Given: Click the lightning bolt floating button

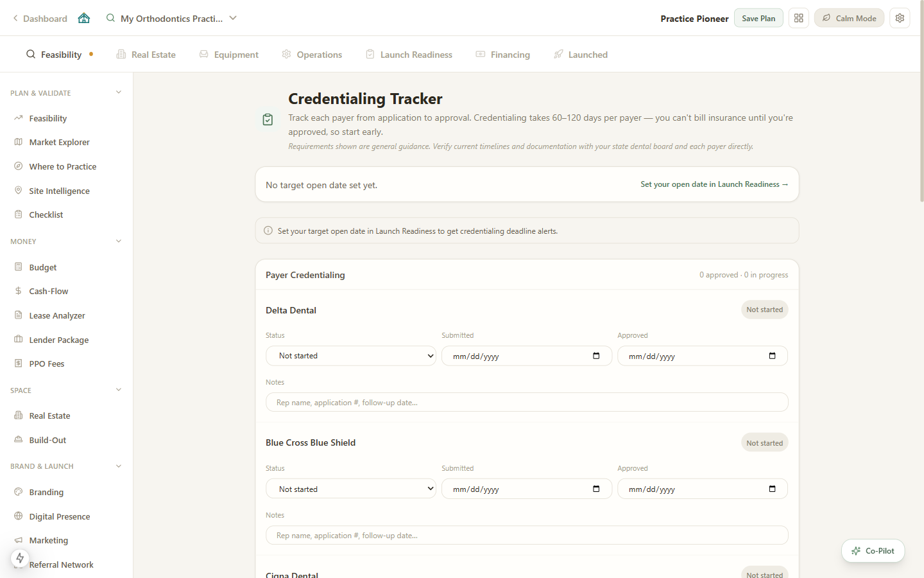Looking at the screenshot, I should pos(20,558).
